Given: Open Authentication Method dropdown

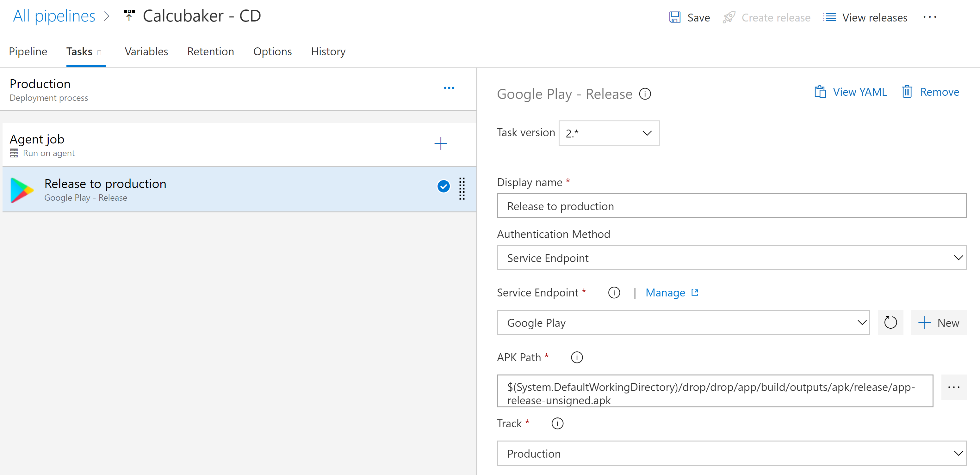Looking at the screenshot, I should point(731,258).
